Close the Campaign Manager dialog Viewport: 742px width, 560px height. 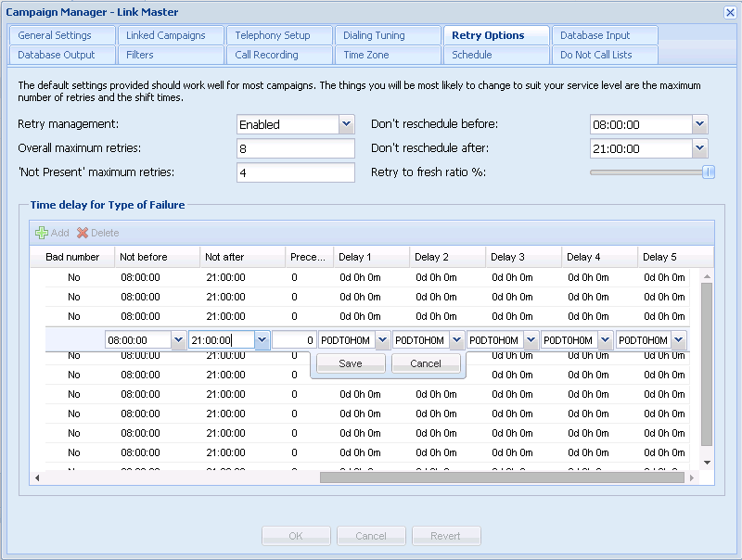point(729,12)
